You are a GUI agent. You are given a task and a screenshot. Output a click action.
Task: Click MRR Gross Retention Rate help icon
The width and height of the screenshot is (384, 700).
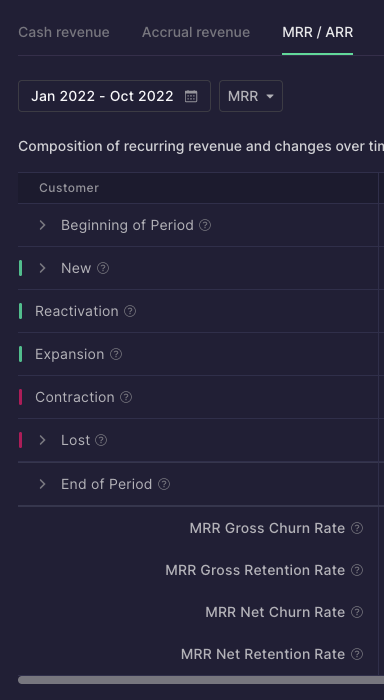[357, 570]
